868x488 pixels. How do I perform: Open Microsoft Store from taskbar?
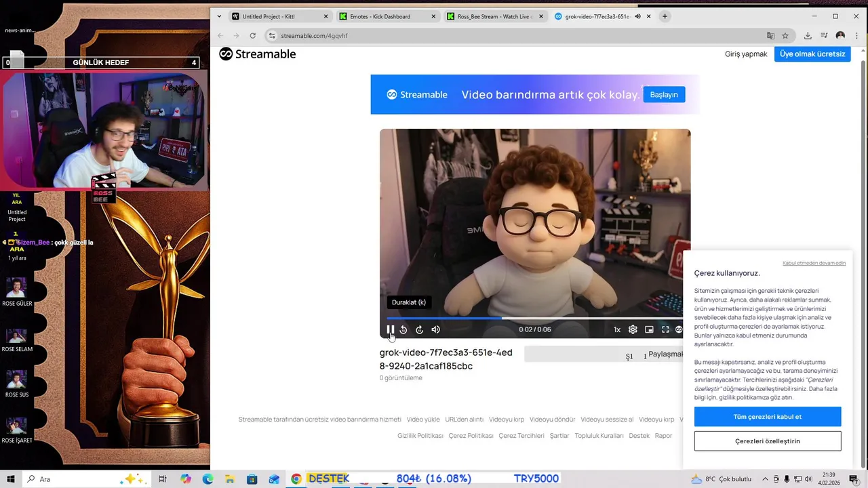pyautogui.click(x=252, y=479)
